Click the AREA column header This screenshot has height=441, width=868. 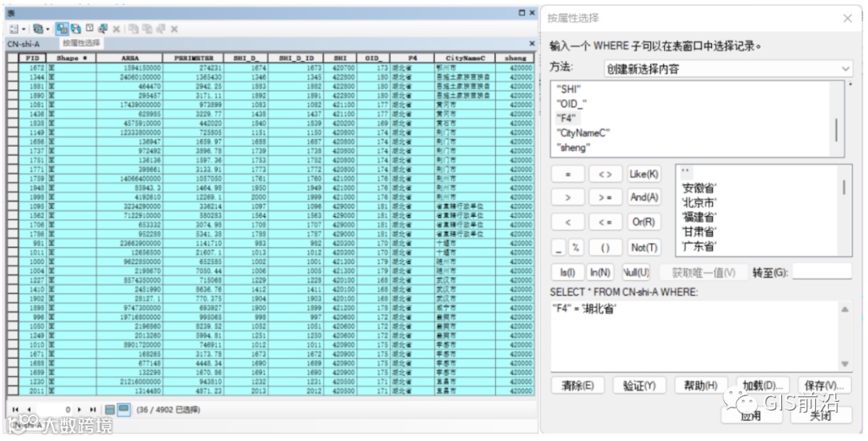pos(129,58)
